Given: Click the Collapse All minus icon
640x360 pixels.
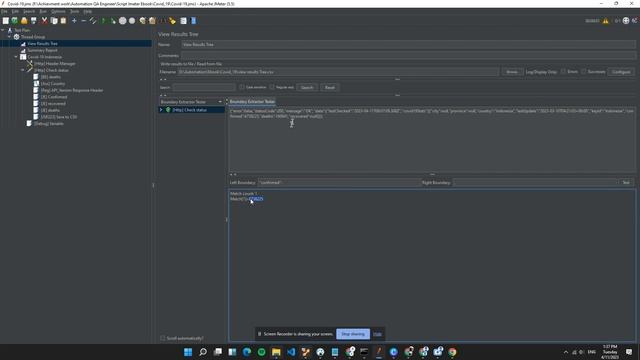Looking at the screenshot, I should coord(84,21).
